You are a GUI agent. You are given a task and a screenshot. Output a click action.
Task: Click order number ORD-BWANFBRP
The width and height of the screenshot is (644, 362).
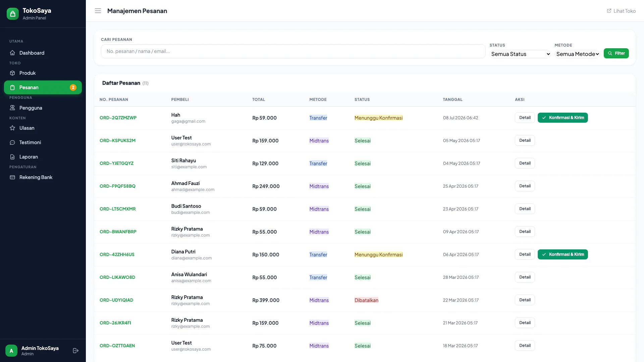pyautogui.click(x=118, y=232)
